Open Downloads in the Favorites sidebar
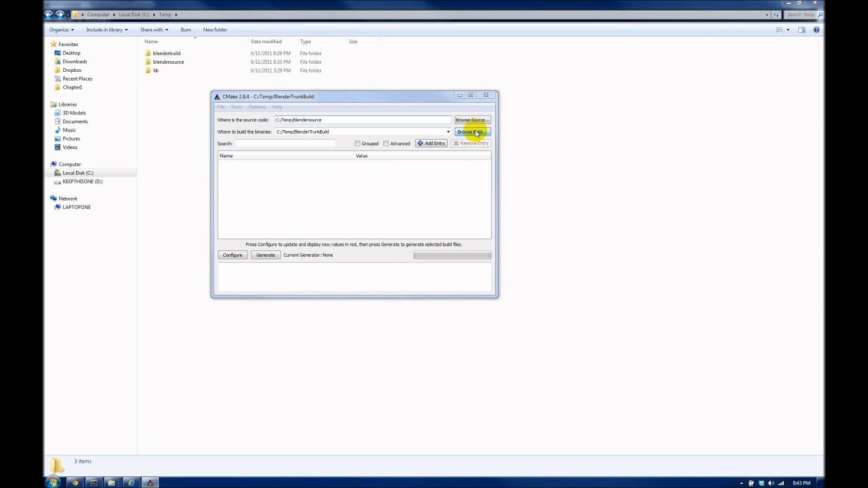 [x=75, y=62]
